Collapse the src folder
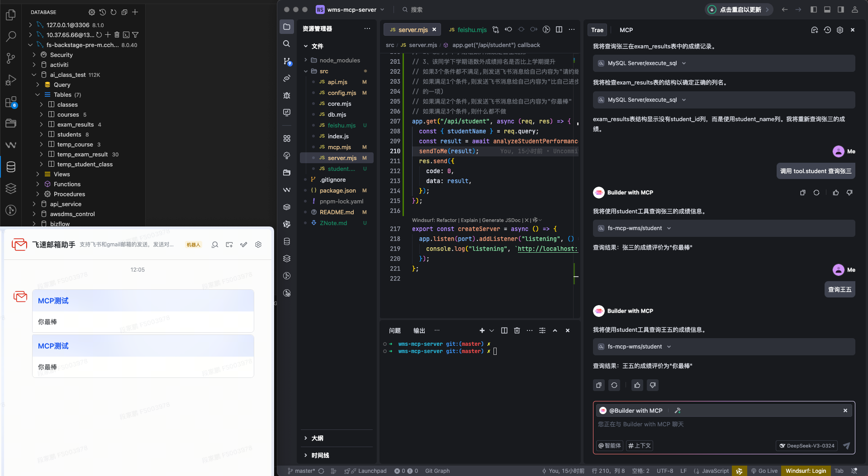 point(306,71)
